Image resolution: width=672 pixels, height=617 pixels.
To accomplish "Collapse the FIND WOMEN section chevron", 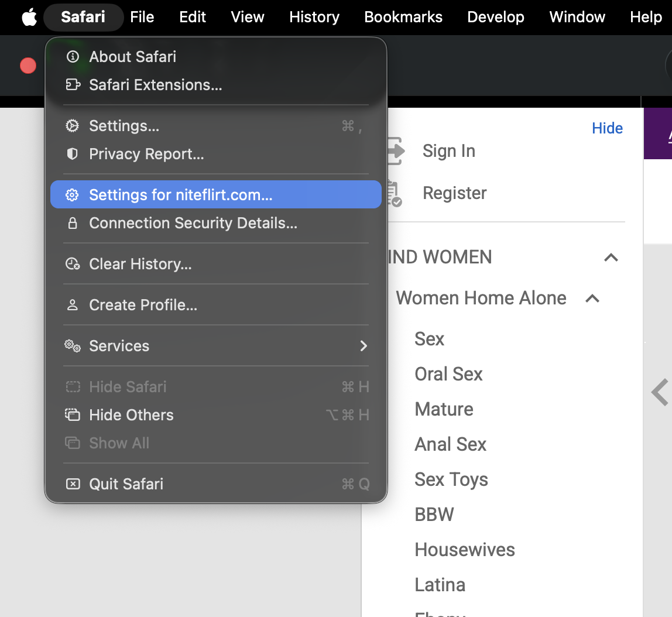I will click(611, 258).
